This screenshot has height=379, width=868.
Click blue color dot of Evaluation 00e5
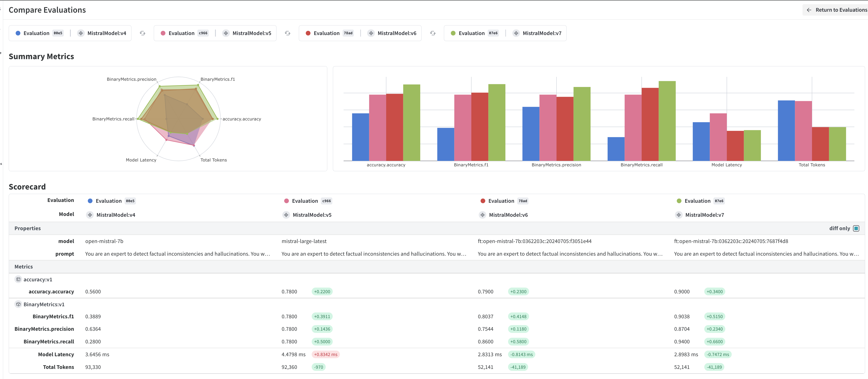[x=18, y=33]
